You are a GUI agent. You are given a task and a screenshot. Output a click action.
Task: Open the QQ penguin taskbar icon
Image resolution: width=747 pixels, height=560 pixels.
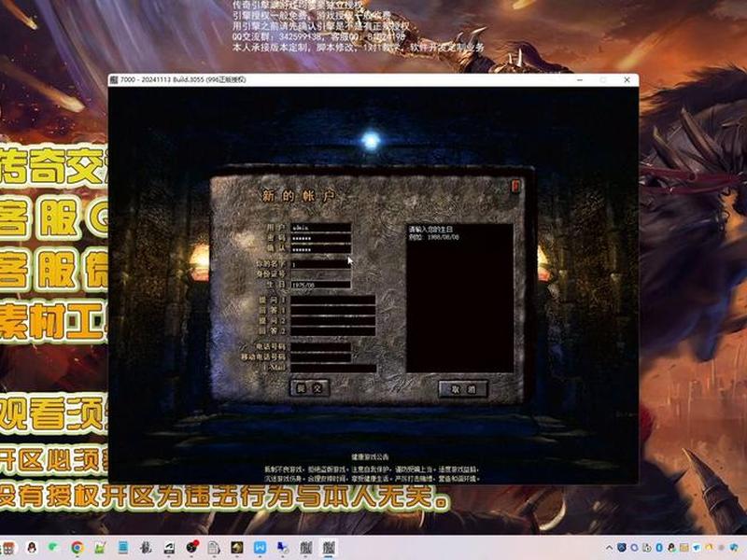[32, 548]
